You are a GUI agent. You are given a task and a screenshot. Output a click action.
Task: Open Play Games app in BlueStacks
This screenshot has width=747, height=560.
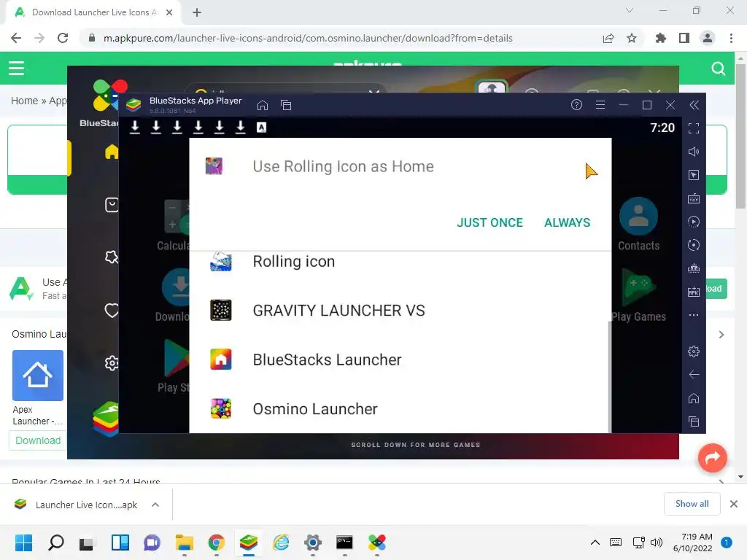tap(638, 295)
